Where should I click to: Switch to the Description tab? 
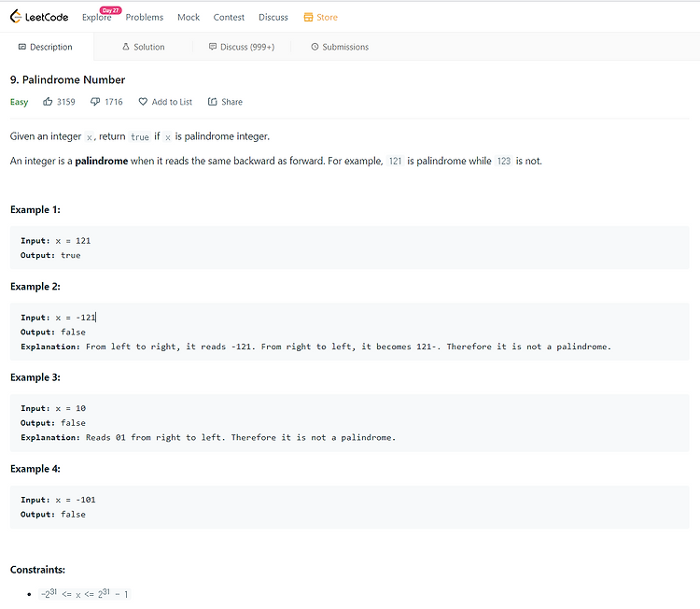pyautogui.click(x=47, y=47)
